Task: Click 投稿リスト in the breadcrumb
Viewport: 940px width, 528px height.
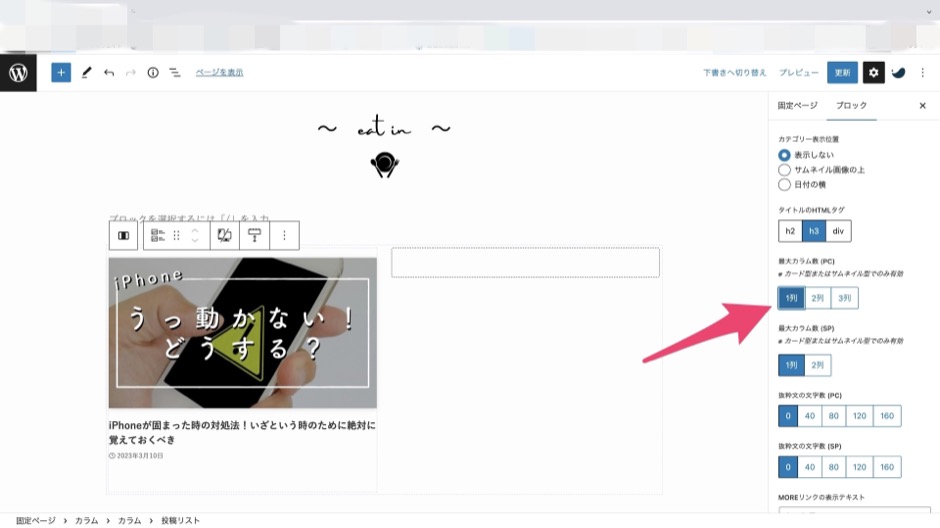Action: point(180,520)
